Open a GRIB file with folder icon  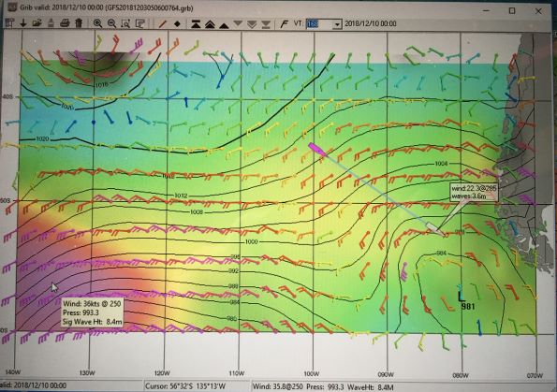click(x=37, y=23)
